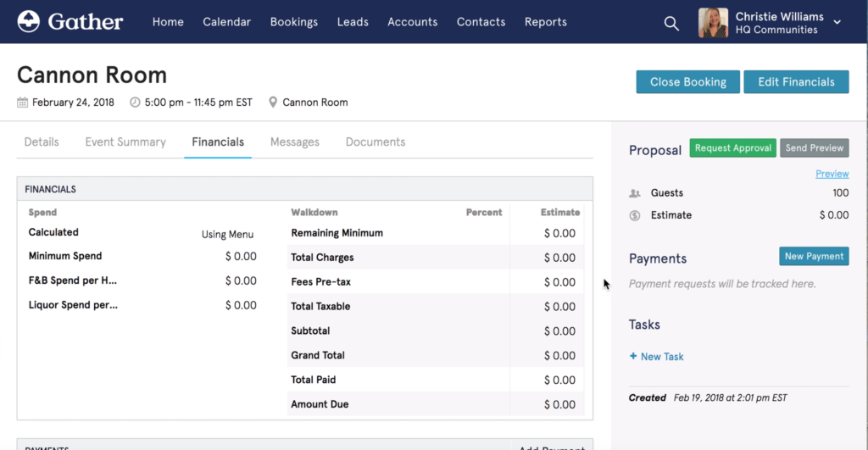
Task: Open the Messages tab
Action: pos(294,142)
